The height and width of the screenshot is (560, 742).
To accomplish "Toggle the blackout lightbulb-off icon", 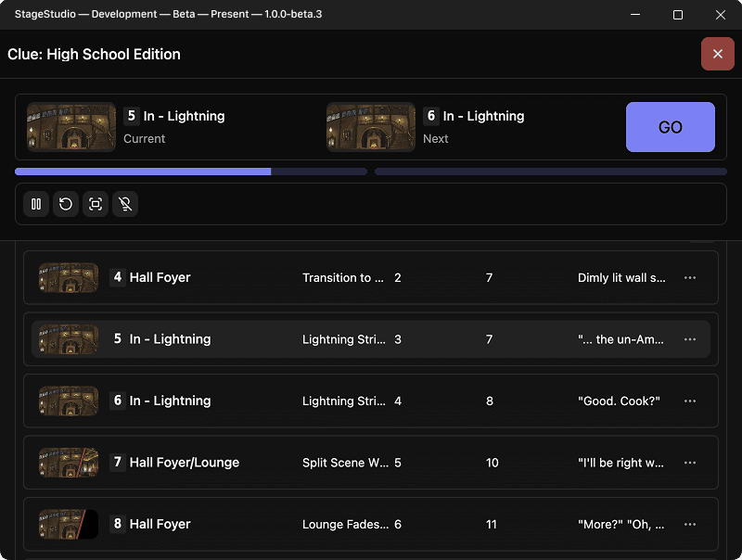I will coord(125,204).
